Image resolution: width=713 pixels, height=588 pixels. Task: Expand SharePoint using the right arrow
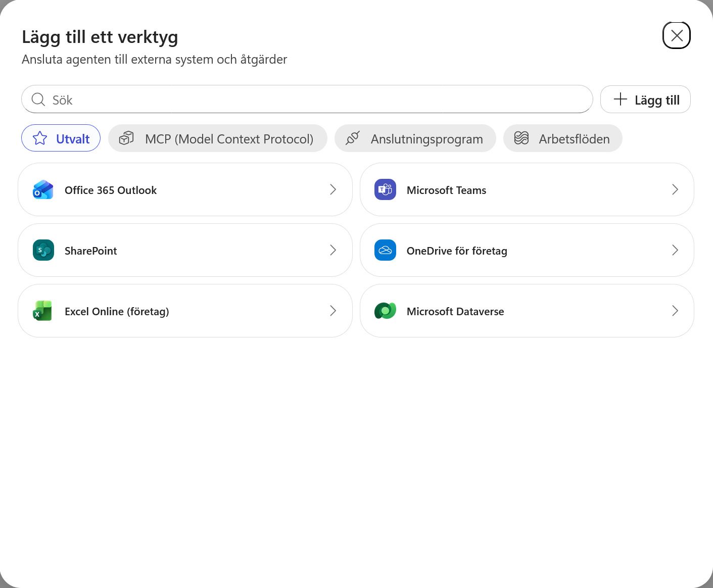click(x=333, y=250)
